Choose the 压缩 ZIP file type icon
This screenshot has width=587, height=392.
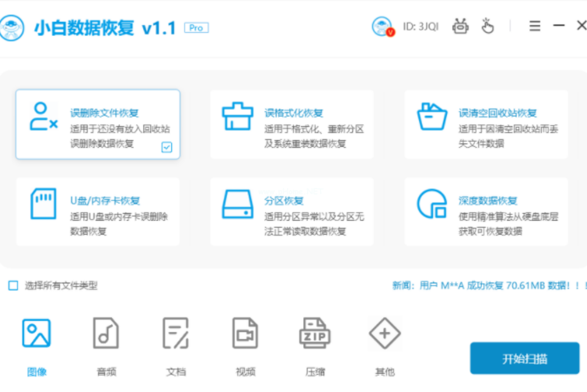click(315, 333)
